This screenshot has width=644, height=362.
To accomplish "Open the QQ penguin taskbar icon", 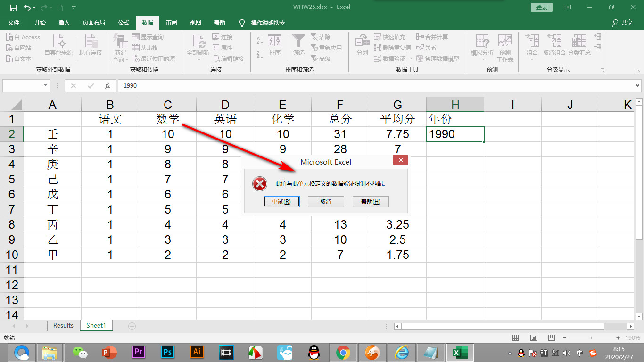I will (314, 352).
